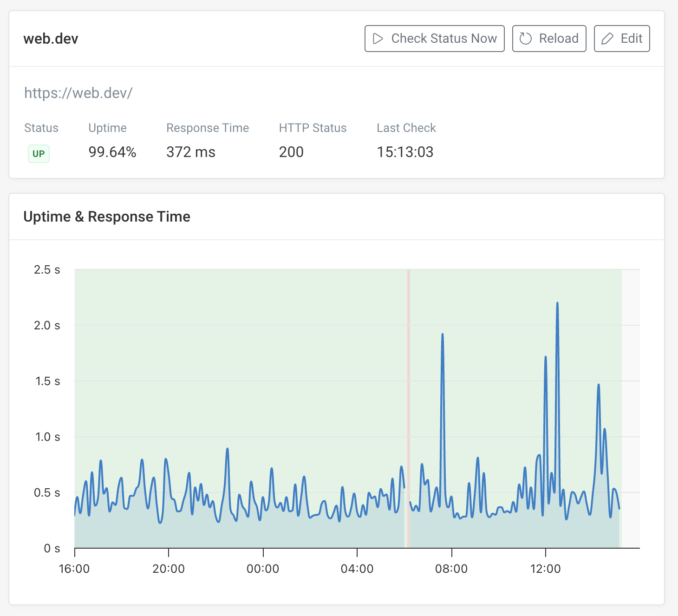Screen dimensions: 678x616
Task: Click the HTTP Status column label
Action: (313, 128)
